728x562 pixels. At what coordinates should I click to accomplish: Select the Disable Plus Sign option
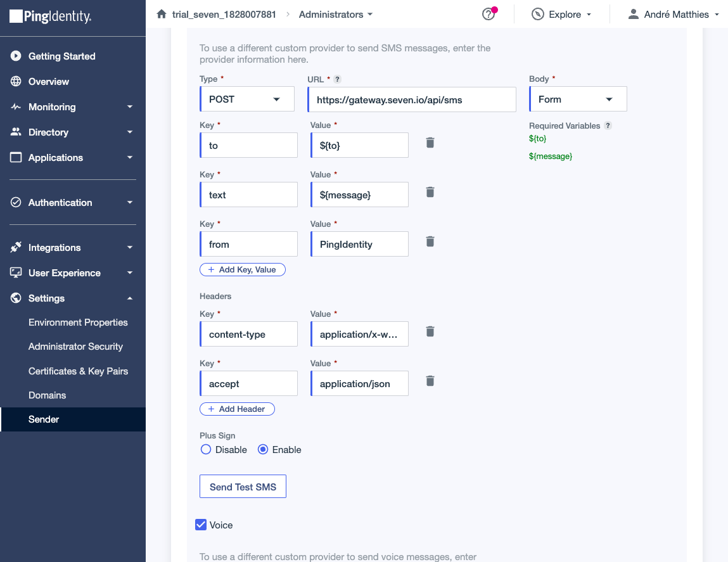tap(205, 449)
